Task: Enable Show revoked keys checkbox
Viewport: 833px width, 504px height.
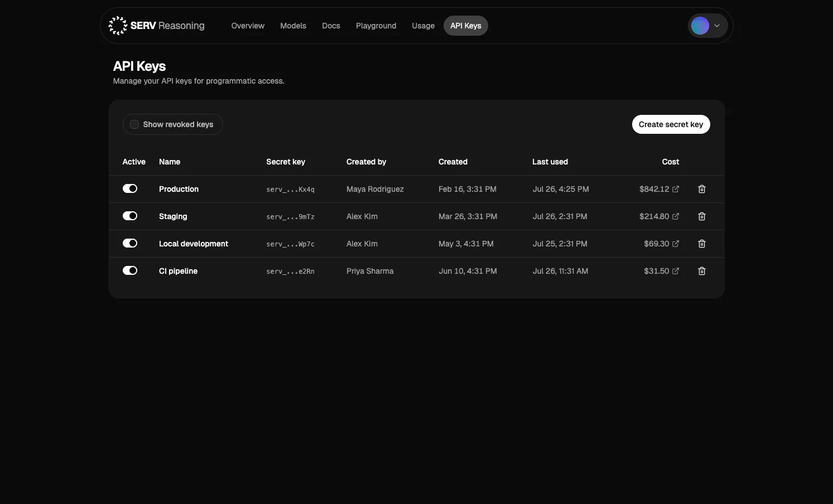Action: tap(134, 124)
